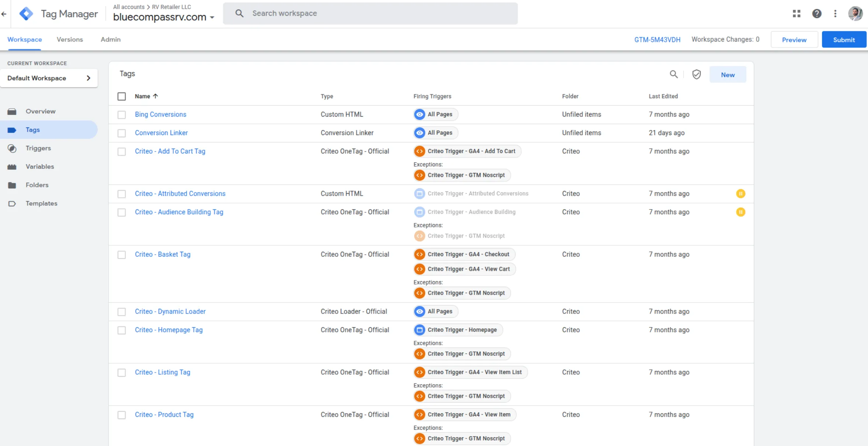The width and height of the screenshot is (868, 446).
Task: Click the workspace verification shield icon
Action: pyautogui.click(x=696, y=74)
